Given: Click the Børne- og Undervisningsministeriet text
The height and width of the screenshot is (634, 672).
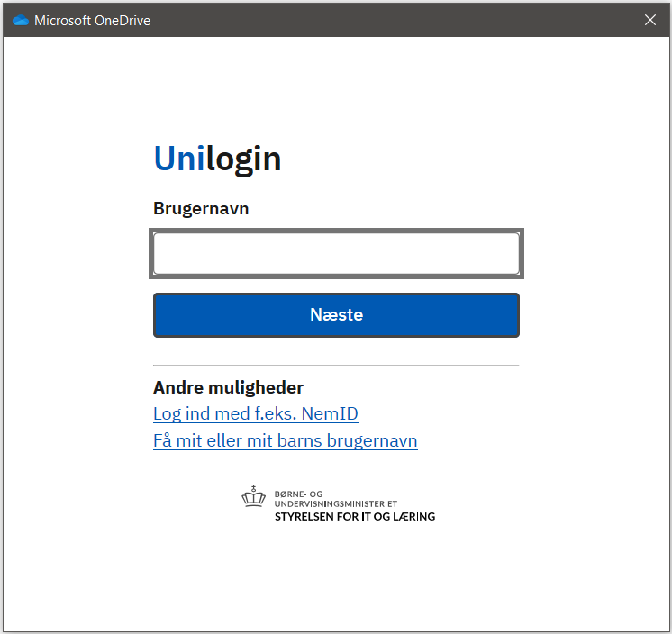Looking at the screenshot, I should point(335,499).
